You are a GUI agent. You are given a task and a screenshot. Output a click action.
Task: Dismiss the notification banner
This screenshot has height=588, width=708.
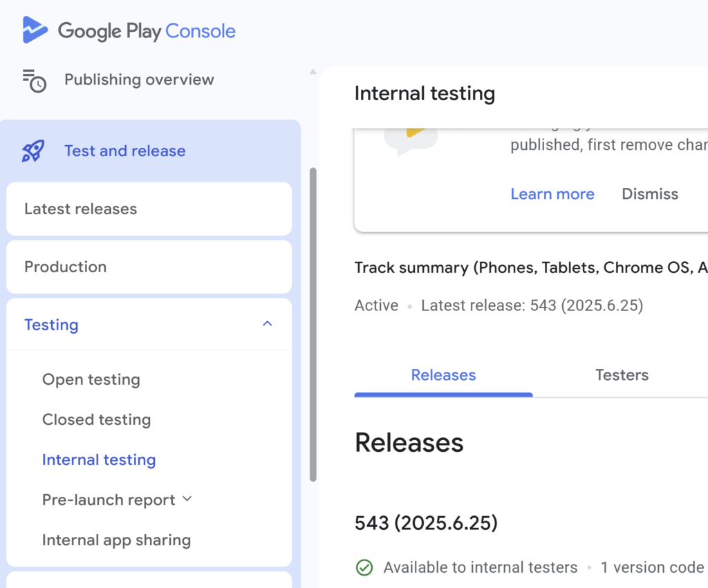click(650, 194)
